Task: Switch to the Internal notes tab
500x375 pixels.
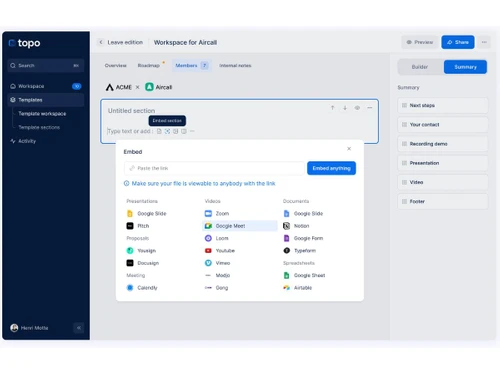Action: 235,66
